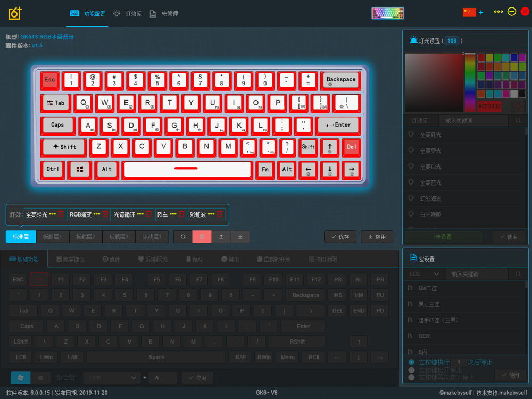Open the 灯效库 tab in the top navigation
The width and height of the screenshot is (532, 399).
(128, 14)
